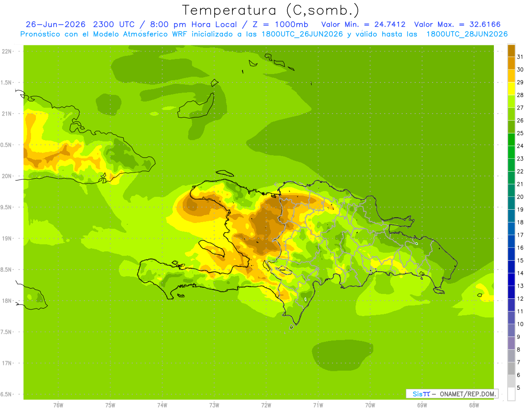Click the '20N' latitude label
Screen dimensions: 532x411
(x=7, y=176)
